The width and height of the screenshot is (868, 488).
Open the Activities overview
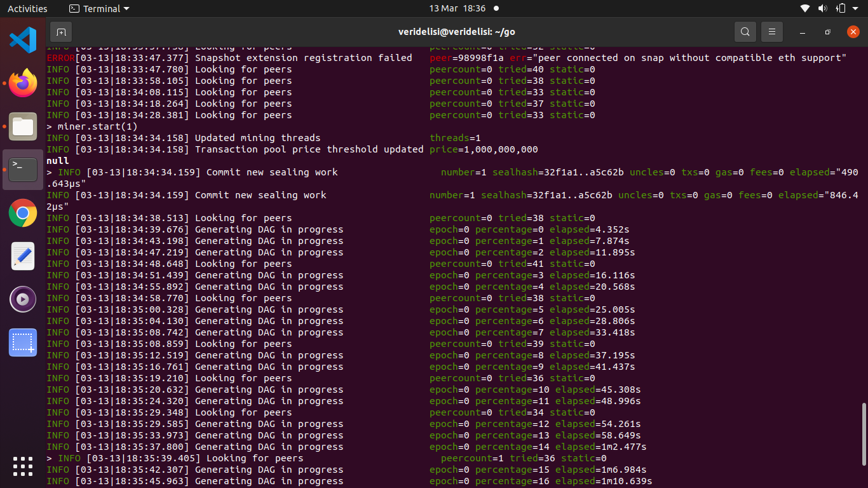(x=27, y=8)
